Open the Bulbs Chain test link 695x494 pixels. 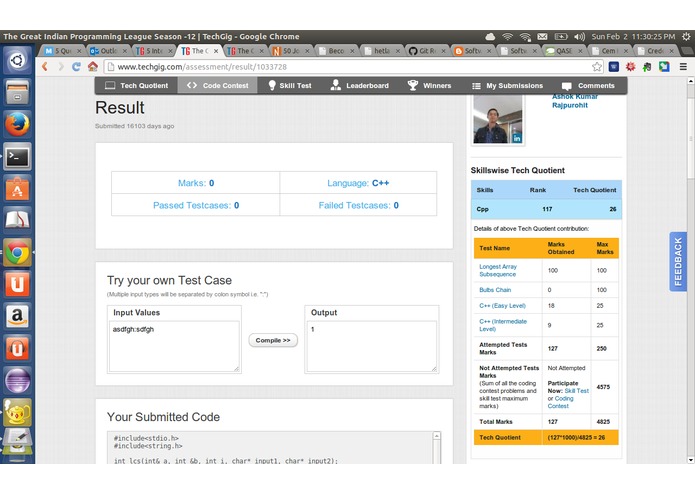(495, 290)
